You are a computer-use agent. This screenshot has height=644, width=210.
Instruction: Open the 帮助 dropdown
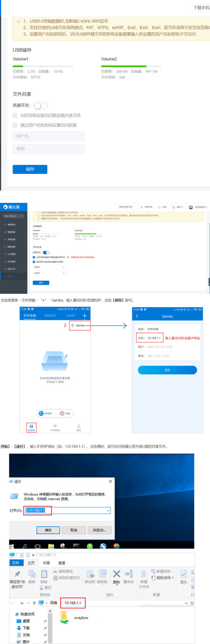point(178,207)
